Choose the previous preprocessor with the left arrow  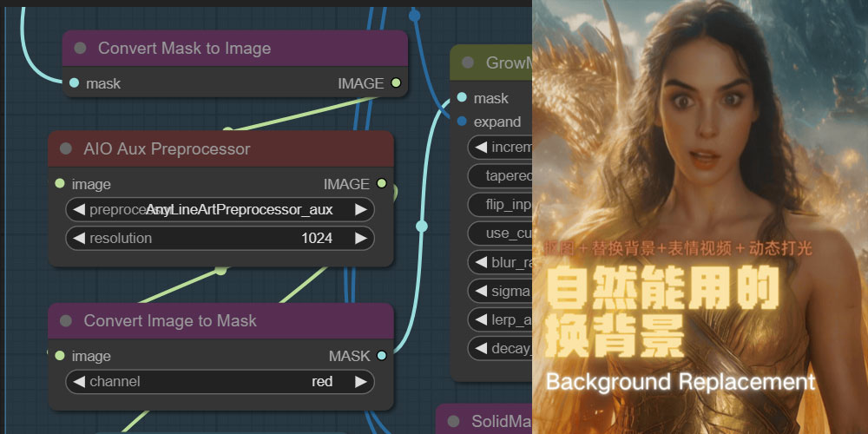point(79,210)
